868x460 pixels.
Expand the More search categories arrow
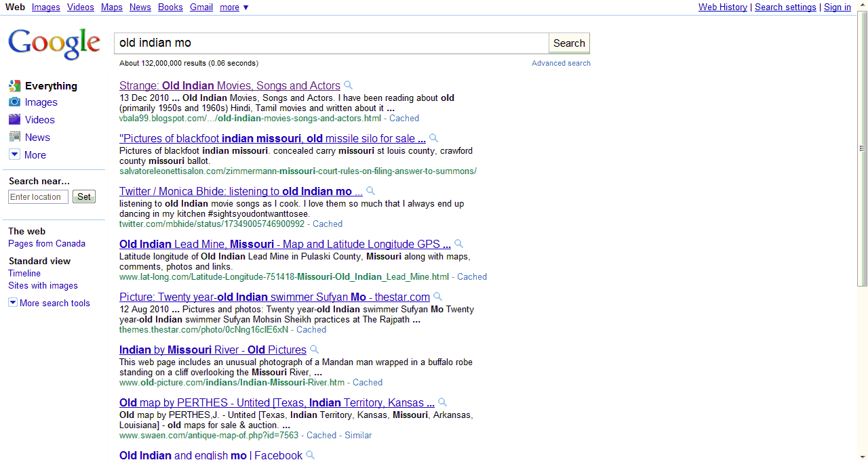click(14, 154)
